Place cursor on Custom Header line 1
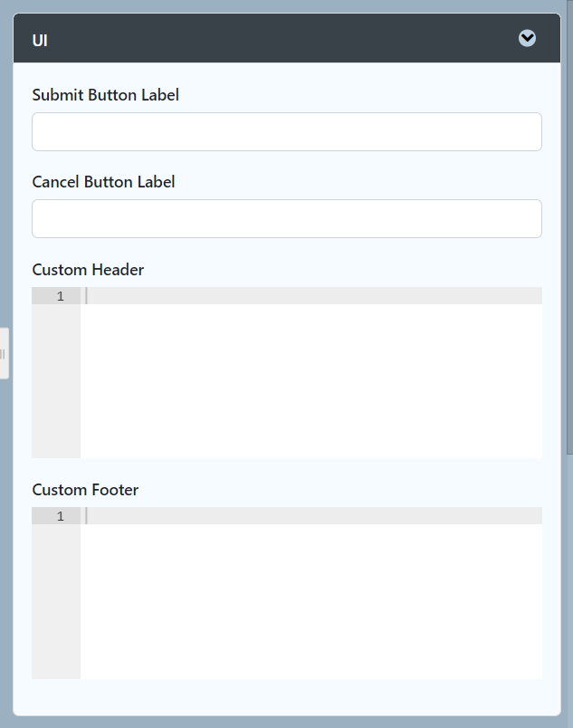The image size is (573, 728). (x=308, y=296)
